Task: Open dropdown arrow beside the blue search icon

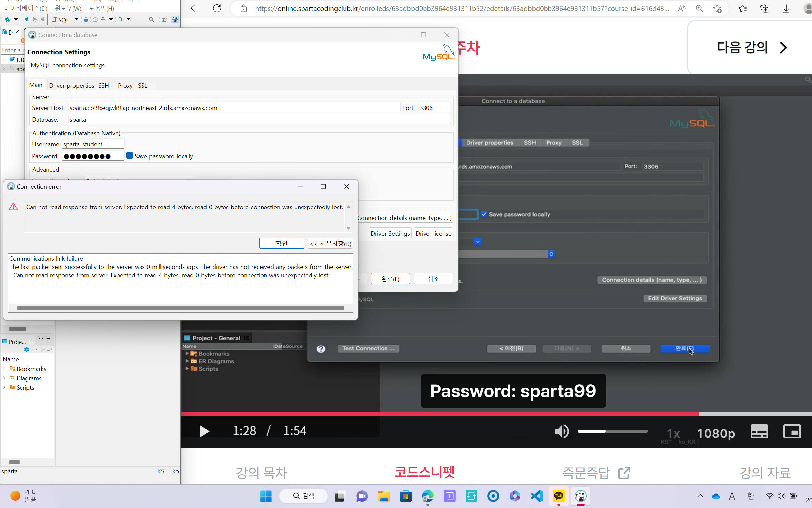Action: (129, 20)
